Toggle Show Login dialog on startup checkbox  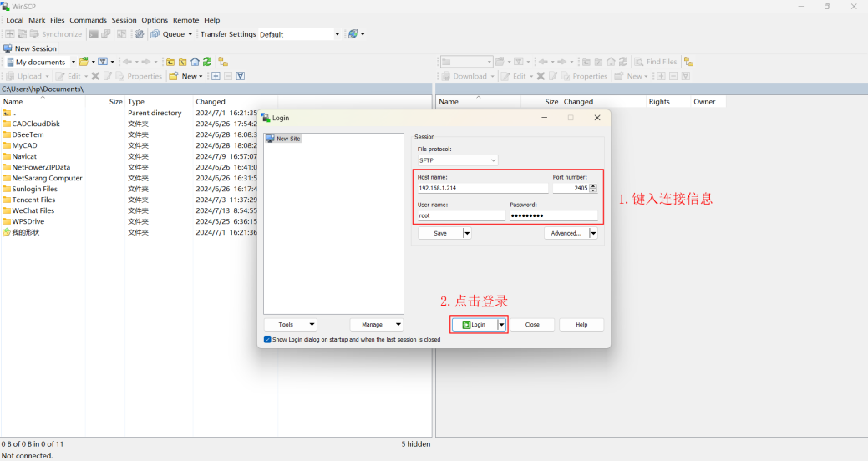[267, 339]
